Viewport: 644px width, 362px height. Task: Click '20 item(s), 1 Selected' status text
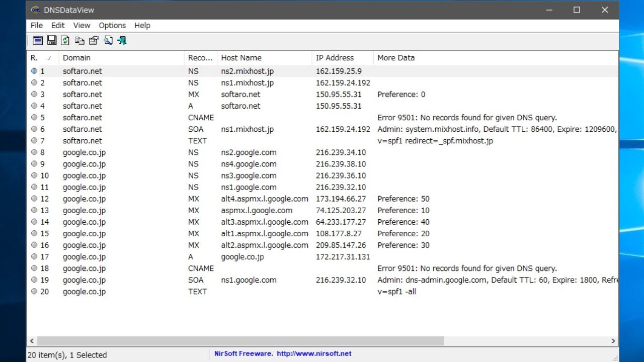click(67, 355)
